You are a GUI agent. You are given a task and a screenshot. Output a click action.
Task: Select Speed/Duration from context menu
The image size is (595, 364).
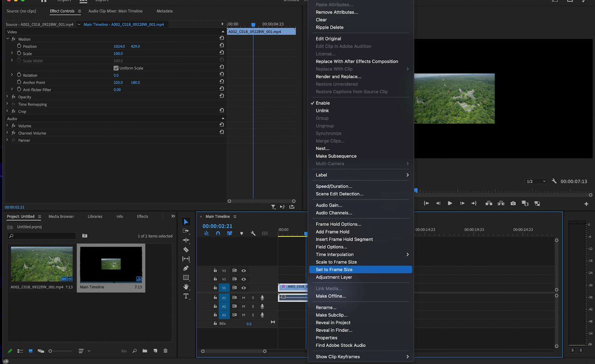[361, 186]
